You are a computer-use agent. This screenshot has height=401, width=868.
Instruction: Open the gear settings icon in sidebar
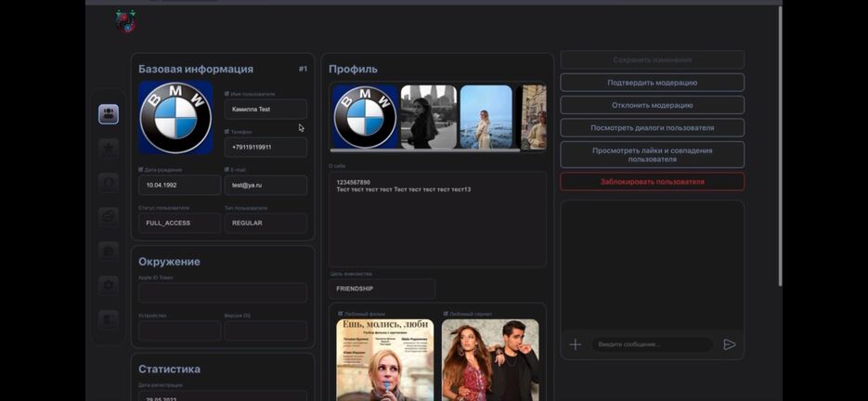(x=109, y=285)
